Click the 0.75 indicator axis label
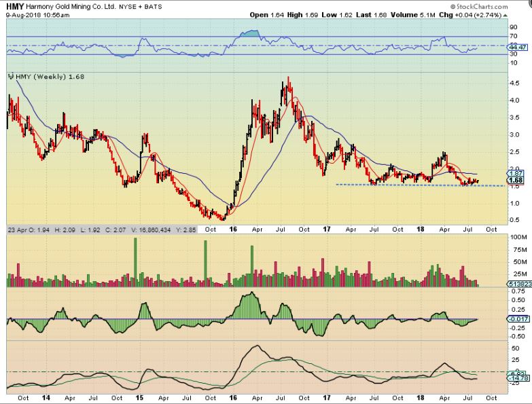Screen dimensions: 532x404 [518, 291]
